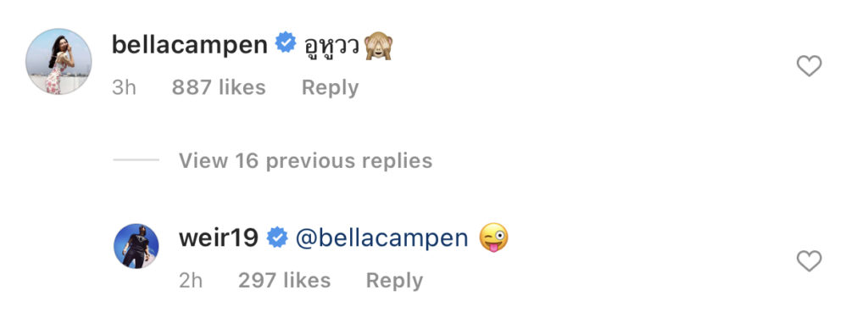Screen dimensions: 868x335
Task: Open bellacampen's profile picture
Action: pos(58,61)
